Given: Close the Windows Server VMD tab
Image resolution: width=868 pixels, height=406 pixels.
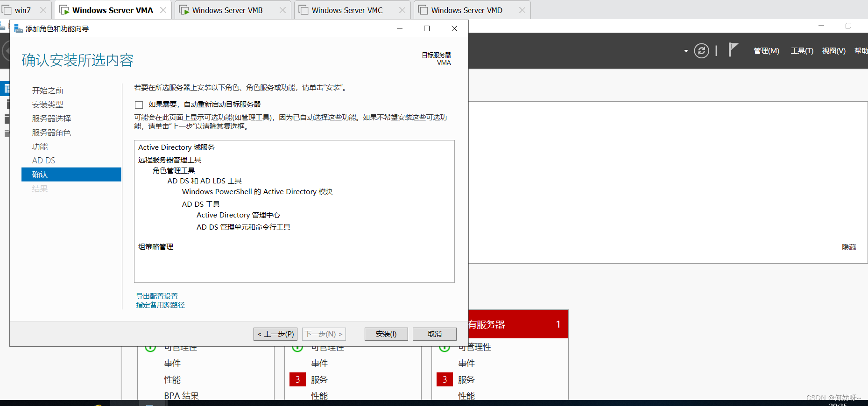Looking at the screenshot, I should pyautogui.click(x=522, y=10).
